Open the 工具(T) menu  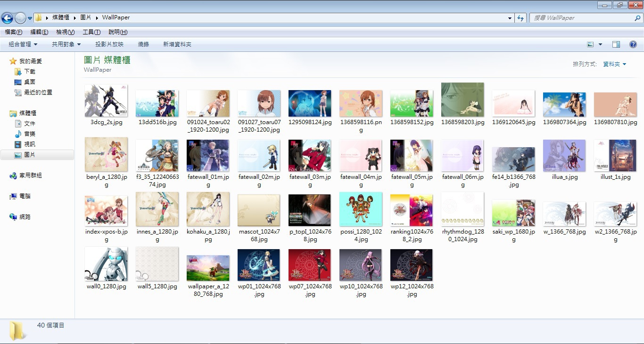[91, 32]
